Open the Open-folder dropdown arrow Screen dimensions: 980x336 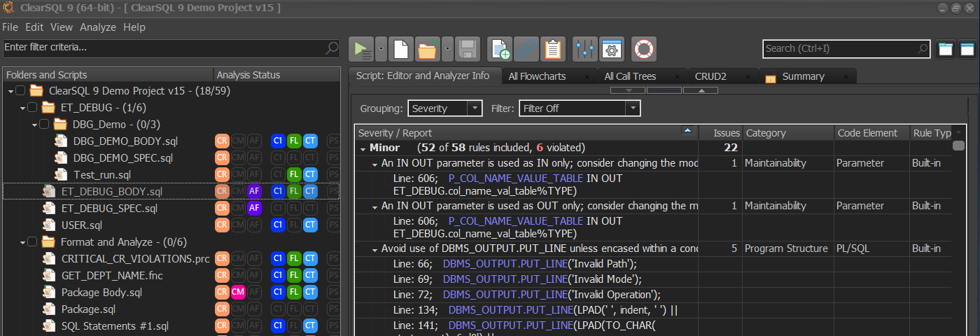tap(447, 49)
